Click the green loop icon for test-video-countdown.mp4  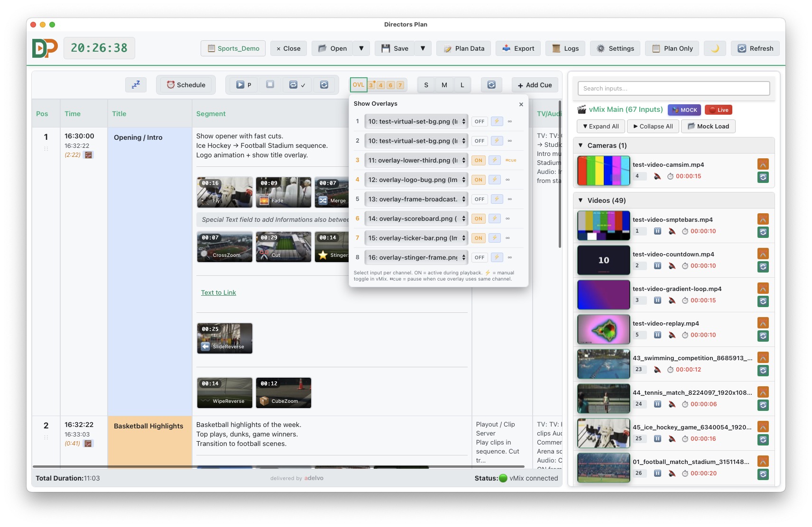tap(763, 266)
